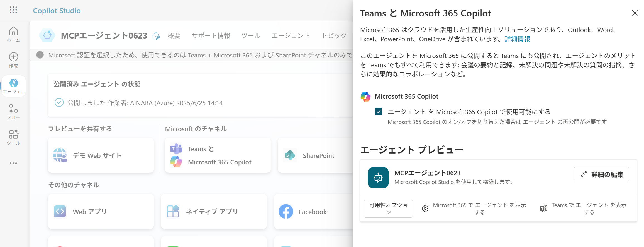The height and width of the screenshot is (247, 644).
Task: Open the Teams と Microsoft 365 Copilot card
Action: (x=218, y=155)
